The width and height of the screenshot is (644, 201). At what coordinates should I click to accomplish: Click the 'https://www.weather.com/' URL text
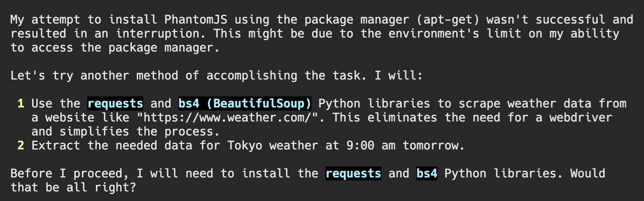[x=227, y=117]
